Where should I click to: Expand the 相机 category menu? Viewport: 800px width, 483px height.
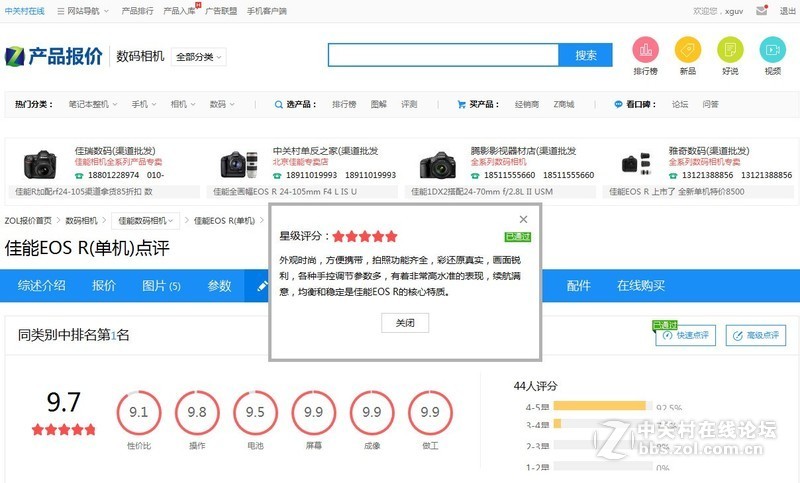coord(183,105)
